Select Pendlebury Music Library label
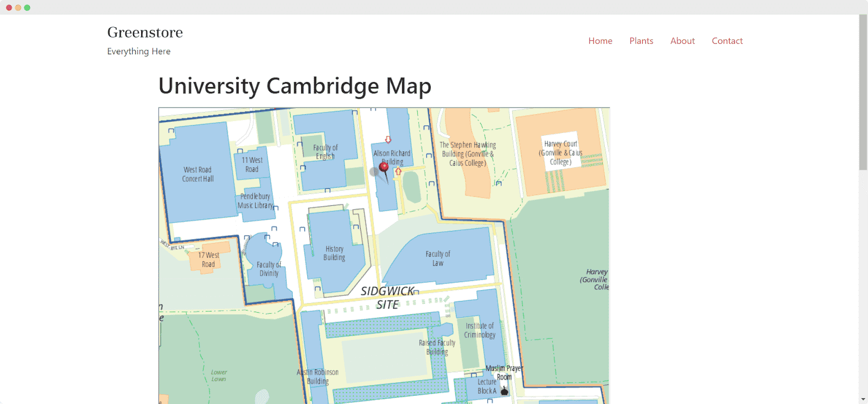Screen dimensions: 868x404 point(255,201)
